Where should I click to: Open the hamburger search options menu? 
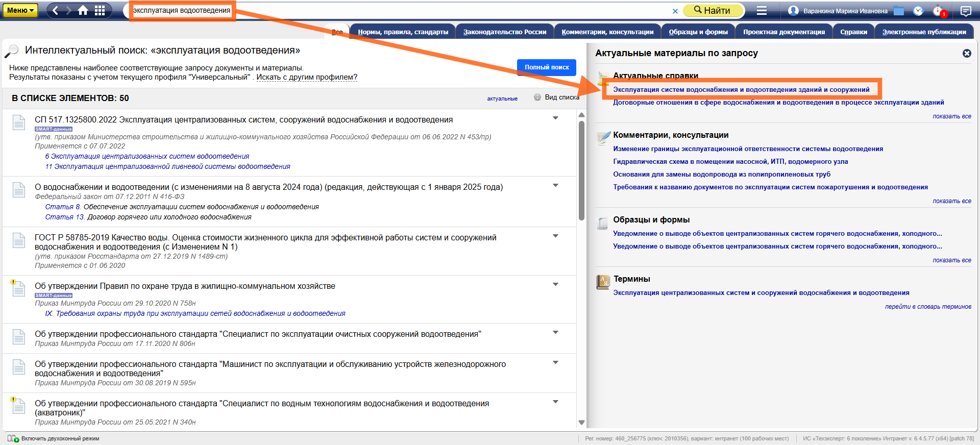pyautogui.click(x=762, y=10)
